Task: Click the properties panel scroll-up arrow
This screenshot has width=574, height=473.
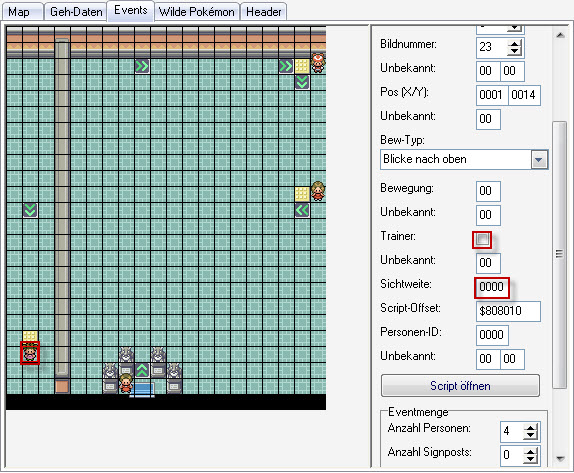Action: (560, 35)
